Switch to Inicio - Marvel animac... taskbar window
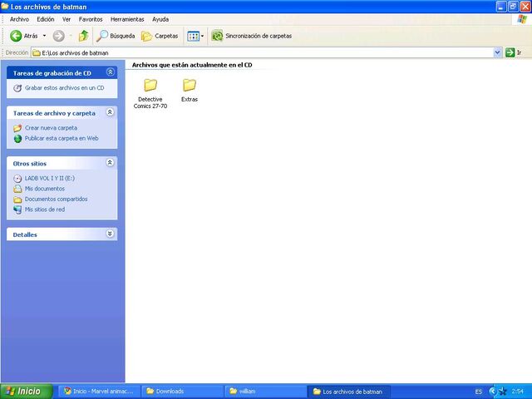 coord(99,392)
